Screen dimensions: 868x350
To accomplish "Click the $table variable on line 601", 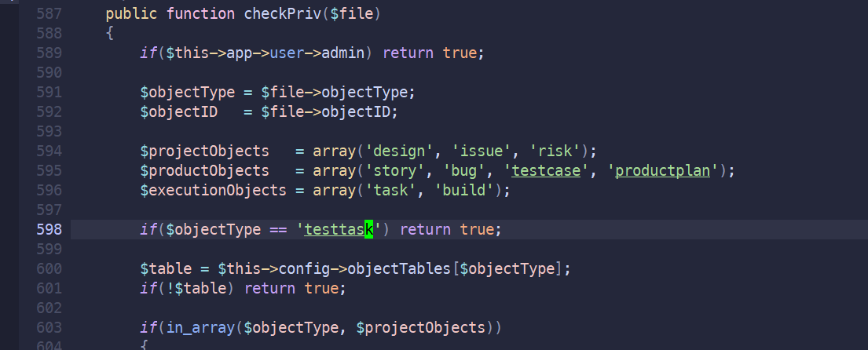I will click(209, 288).
